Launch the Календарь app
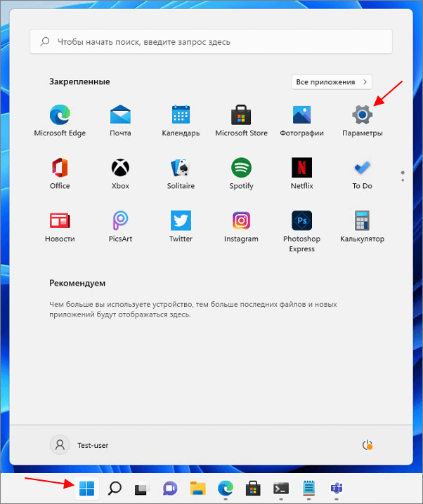Viewport: 423px width, 504px height. 181,121
